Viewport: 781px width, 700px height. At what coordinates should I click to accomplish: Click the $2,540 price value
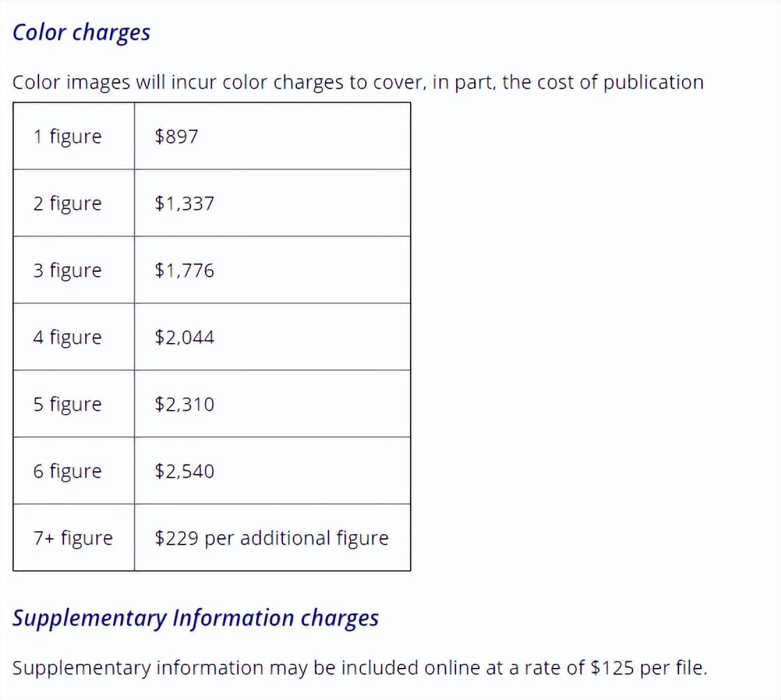click(x=184, y=471)
